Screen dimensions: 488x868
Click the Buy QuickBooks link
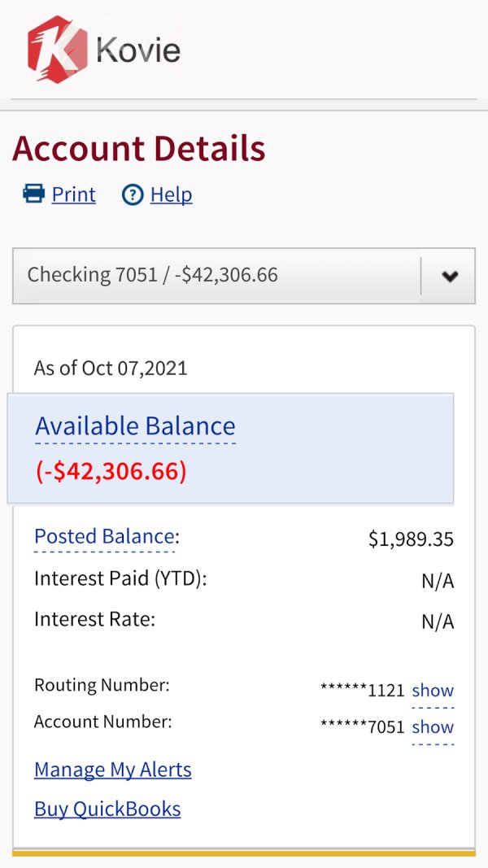[x=107, y=809]
